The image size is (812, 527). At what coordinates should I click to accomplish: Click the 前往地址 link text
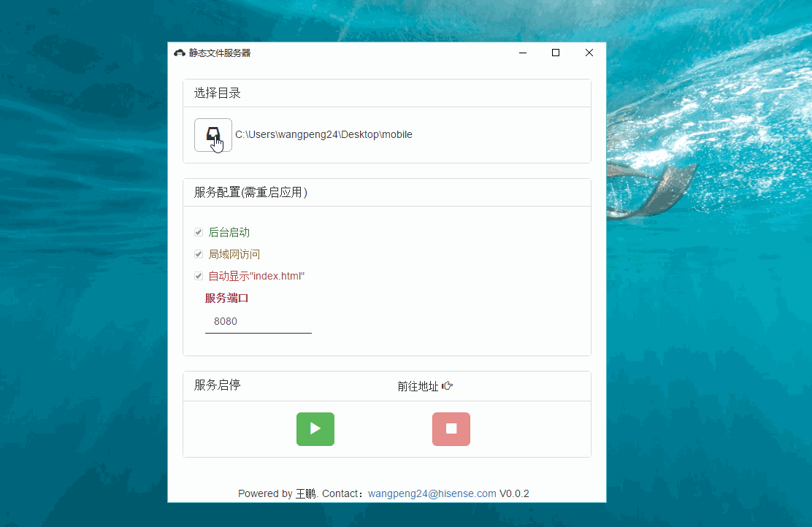pyautogui.click(x=418, y=386)
